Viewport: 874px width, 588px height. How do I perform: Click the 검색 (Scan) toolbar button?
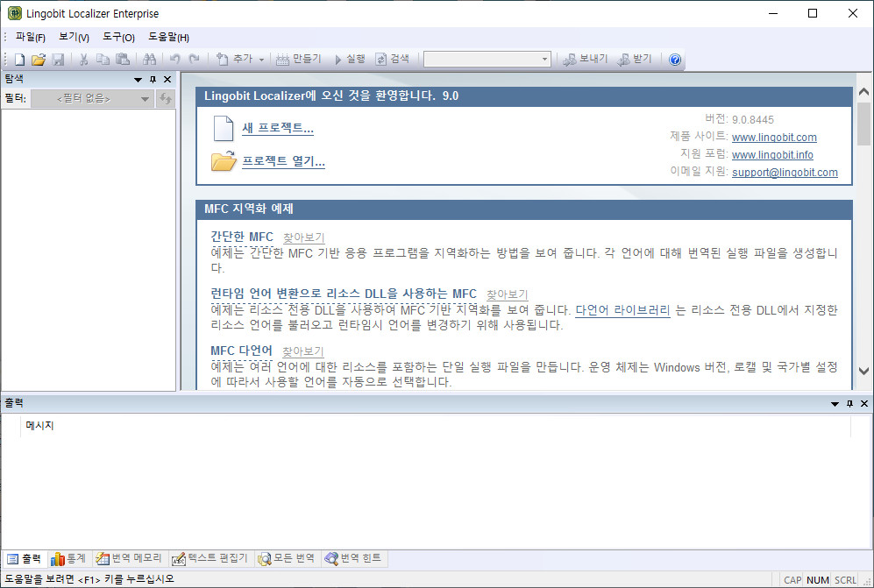pyautogui.click(x=393, y=59)
